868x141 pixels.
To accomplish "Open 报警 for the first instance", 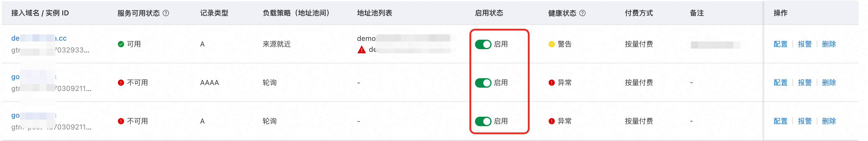I will pyautogui.click(x=805, y=44).
